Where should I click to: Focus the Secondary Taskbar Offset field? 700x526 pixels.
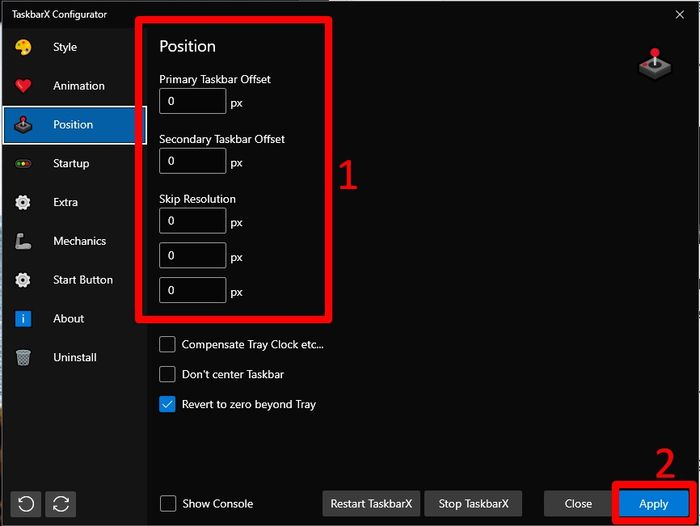coord(193,161)
